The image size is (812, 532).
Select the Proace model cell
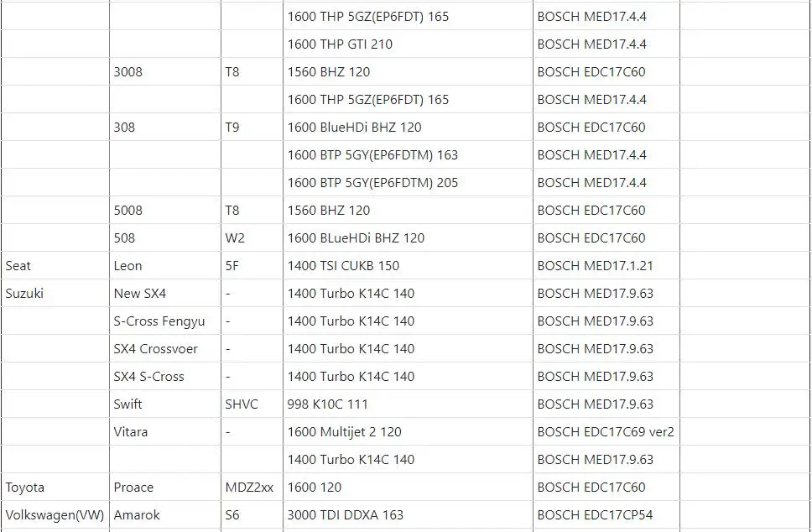(x=165, y=487)
